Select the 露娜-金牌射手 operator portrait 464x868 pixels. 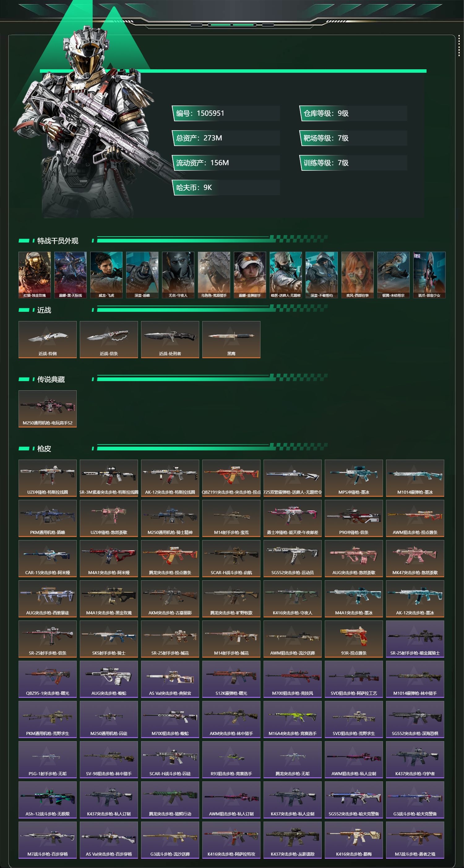coord(250,275)
